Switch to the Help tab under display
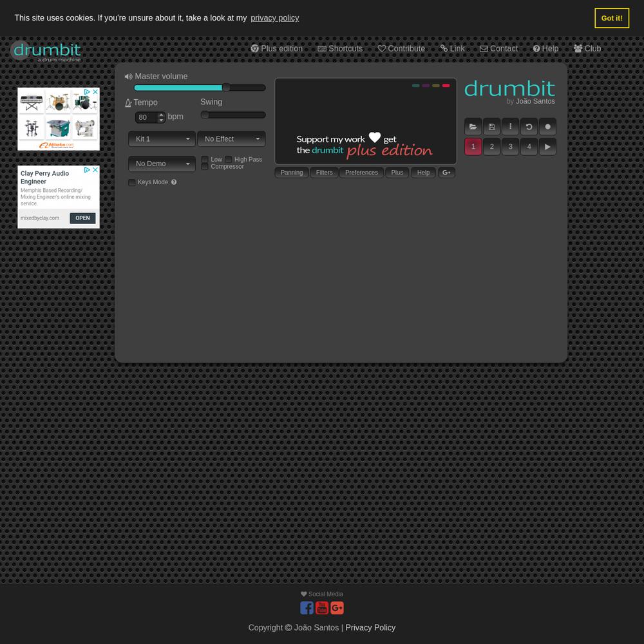Viewport: 644px width, 644px height. coord(424,173)
